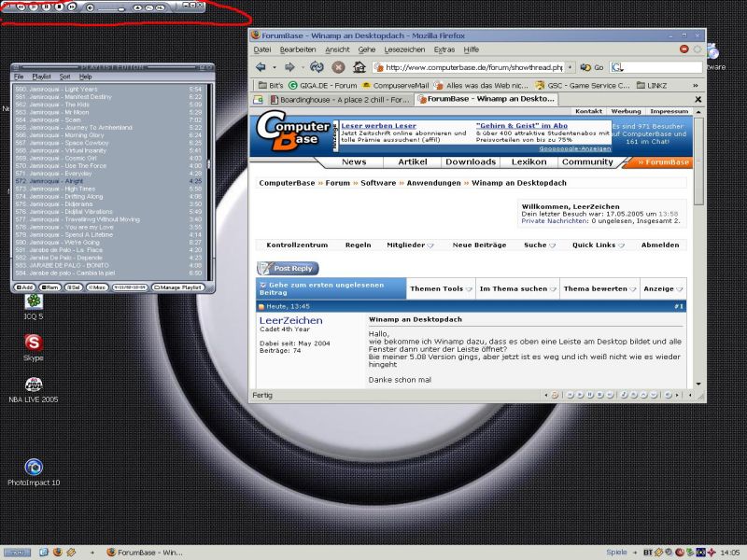747x560 pixels.
Task: Open GIGA.DE - Forum bookmark
Action: pyautogui.click(x=322, y=86)
